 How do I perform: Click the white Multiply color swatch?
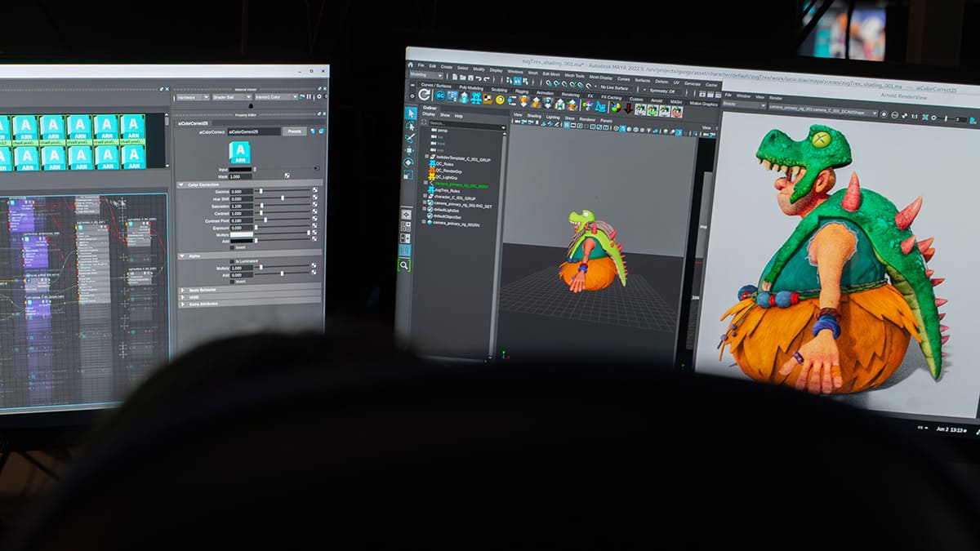[242, 235]
